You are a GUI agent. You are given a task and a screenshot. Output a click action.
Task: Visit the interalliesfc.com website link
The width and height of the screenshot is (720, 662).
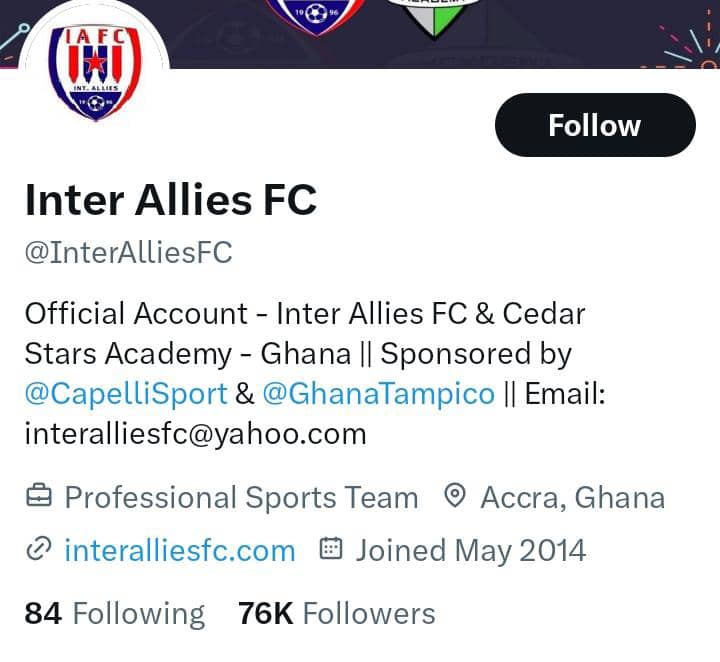coord(180,550)
